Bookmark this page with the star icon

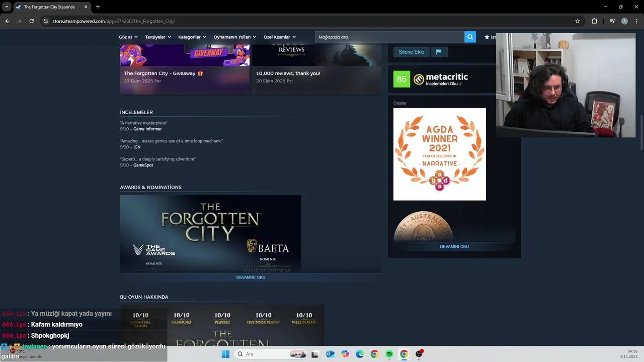[x=578, y=21]
